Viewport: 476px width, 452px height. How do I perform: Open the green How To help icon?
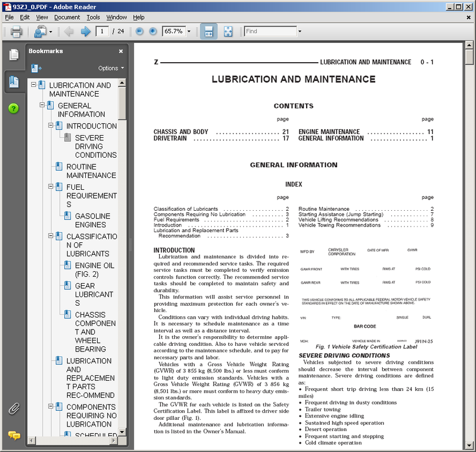coord(14,108)
